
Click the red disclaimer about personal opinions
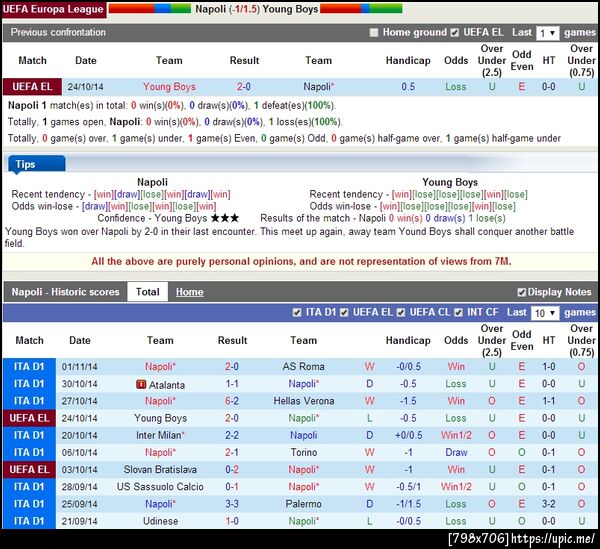pyautogui.click(x=301, y=262)
